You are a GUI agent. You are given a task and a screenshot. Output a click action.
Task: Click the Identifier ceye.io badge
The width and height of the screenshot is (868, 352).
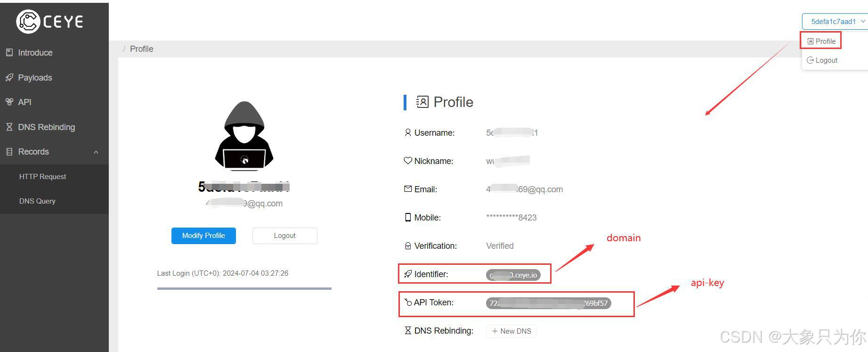513,275
